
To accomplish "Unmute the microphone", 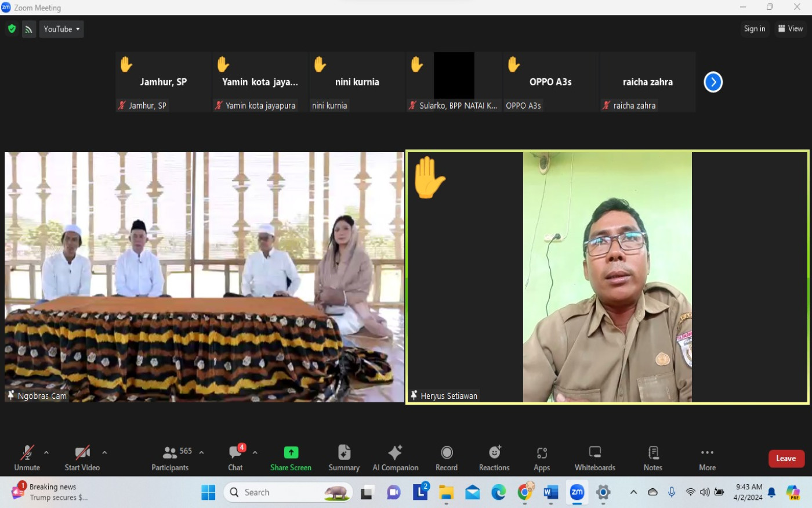I will point(27,457).
